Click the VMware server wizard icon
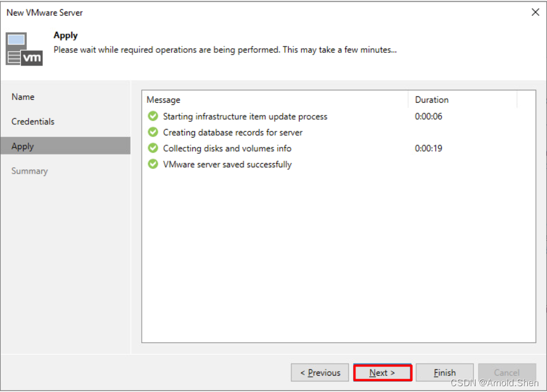The image size is (547, 392). pyautogui.click(x=24, y=49)
